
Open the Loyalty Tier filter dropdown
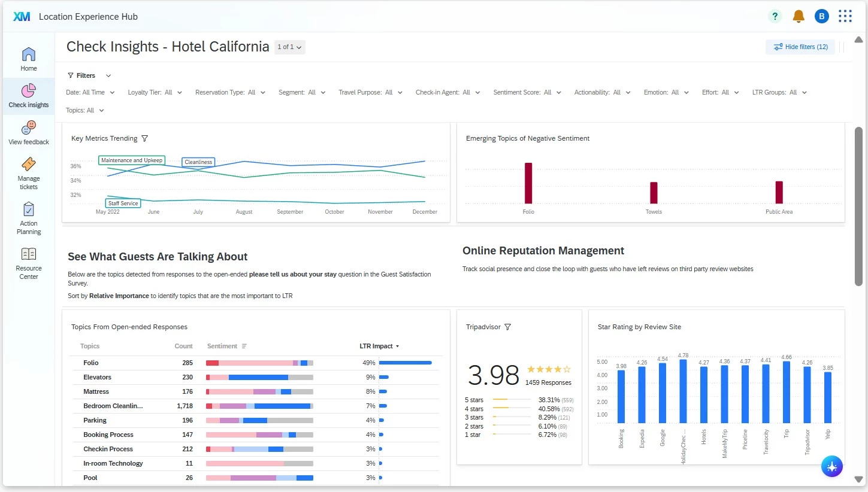155,92
